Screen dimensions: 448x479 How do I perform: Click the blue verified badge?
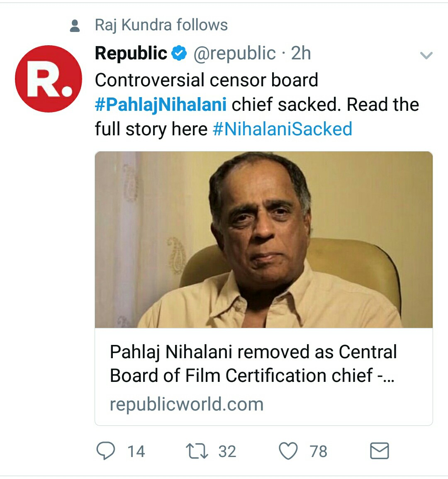pos(179,54)
